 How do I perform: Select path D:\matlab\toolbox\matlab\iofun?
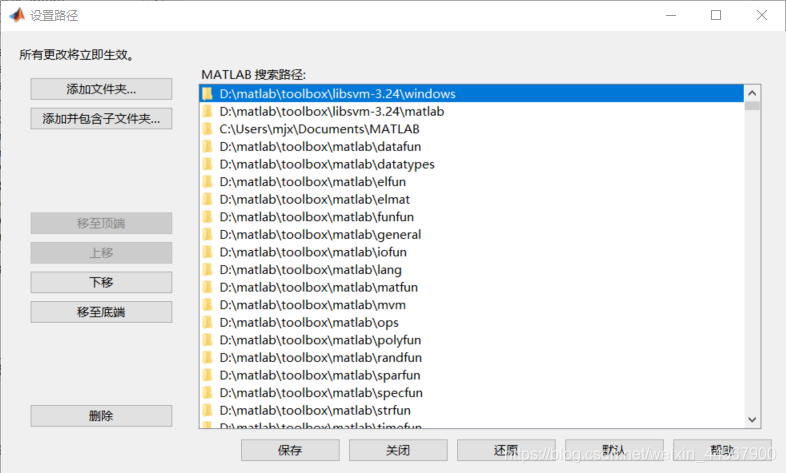tap(472, 252)
